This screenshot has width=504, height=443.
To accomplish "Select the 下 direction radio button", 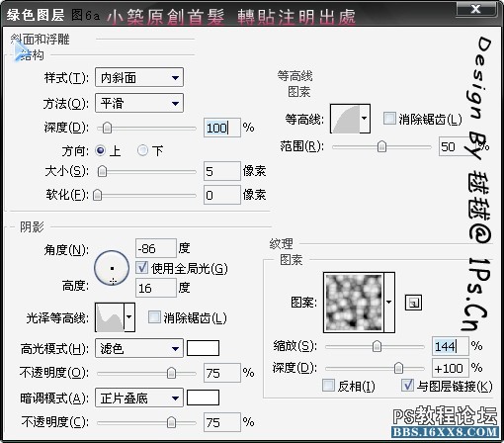I will [142, 150].
